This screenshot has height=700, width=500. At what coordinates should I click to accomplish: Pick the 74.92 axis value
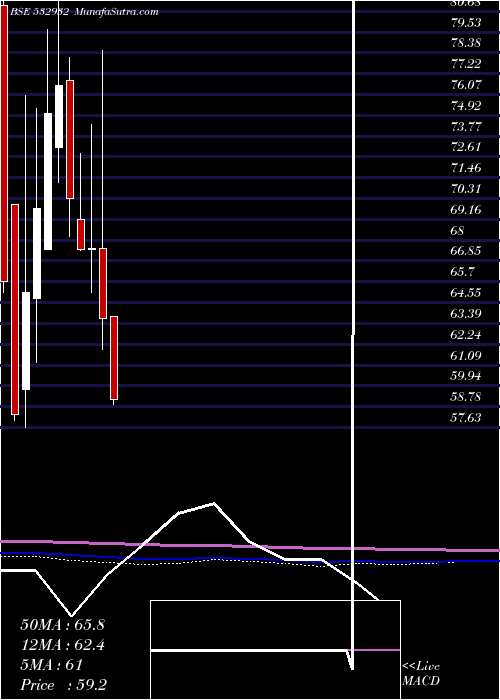[467, 106]
